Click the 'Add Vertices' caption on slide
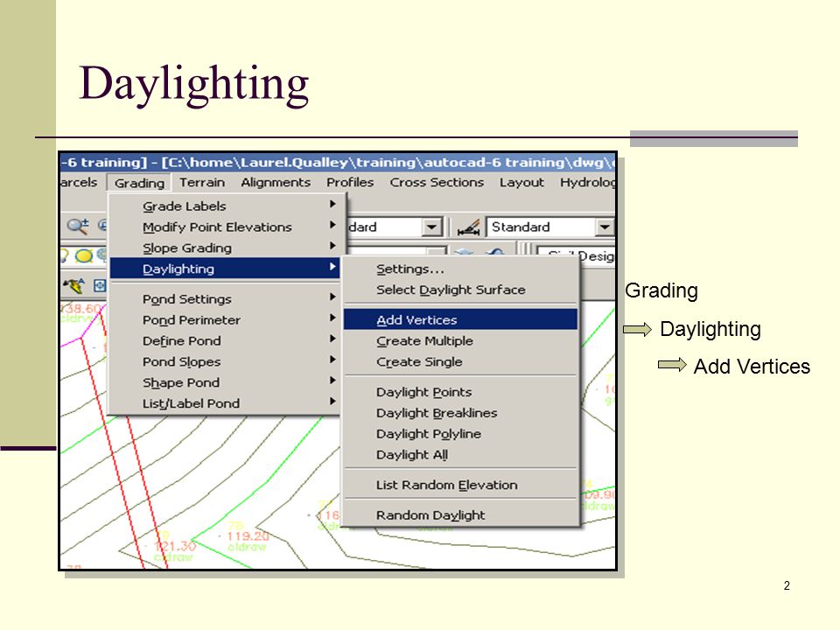Image resolution: width=840 pixels, height=630 pixels. 752,367
